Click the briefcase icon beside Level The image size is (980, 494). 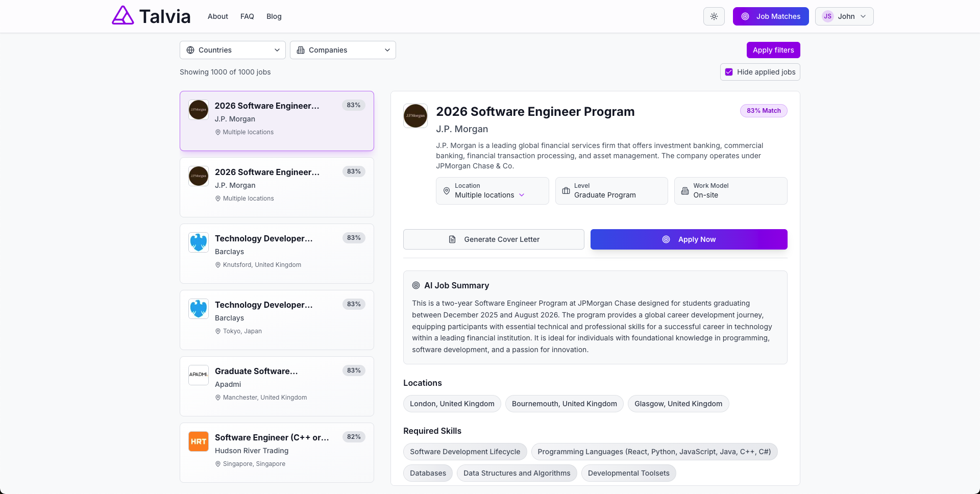pyautogui.click(x=566, y=191)
